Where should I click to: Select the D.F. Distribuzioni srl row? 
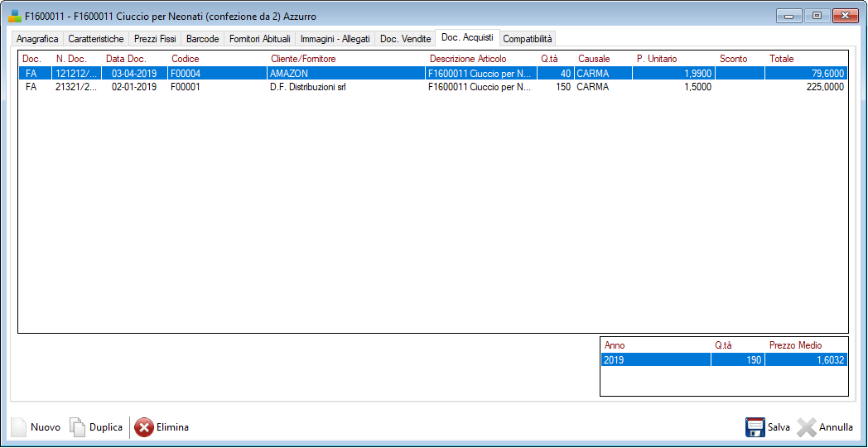tap(308, 87)
